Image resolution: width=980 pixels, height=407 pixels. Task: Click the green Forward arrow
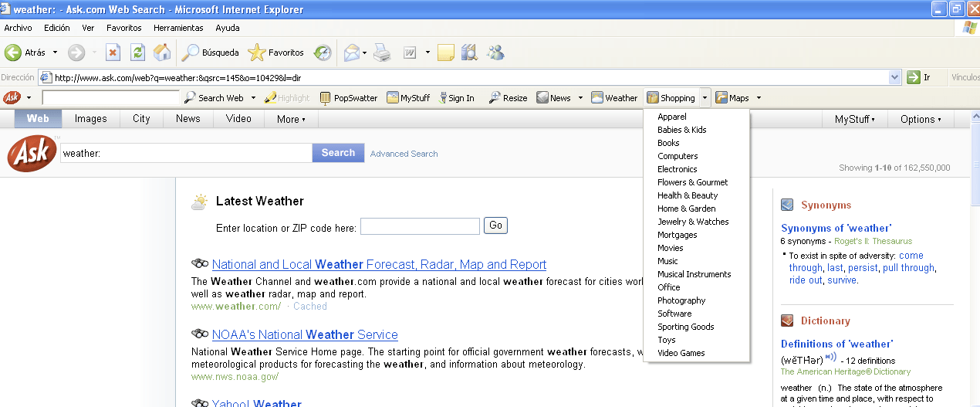point(76,53)
